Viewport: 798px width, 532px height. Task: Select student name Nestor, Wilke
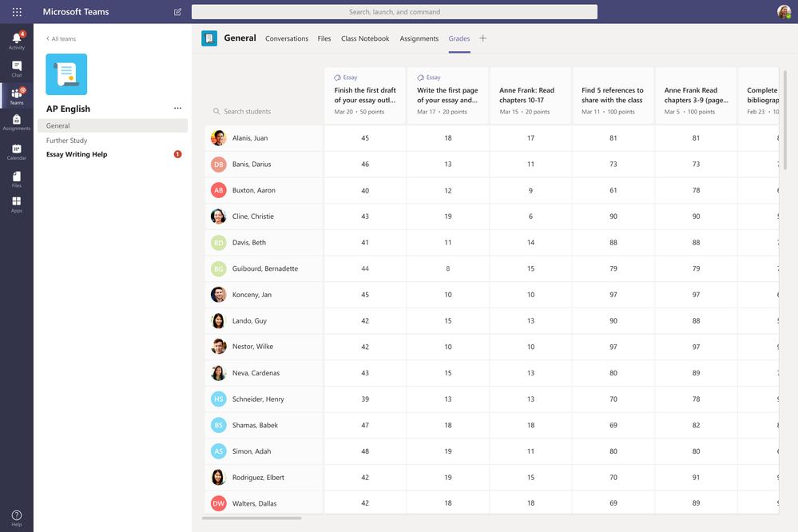coord(252,347)
